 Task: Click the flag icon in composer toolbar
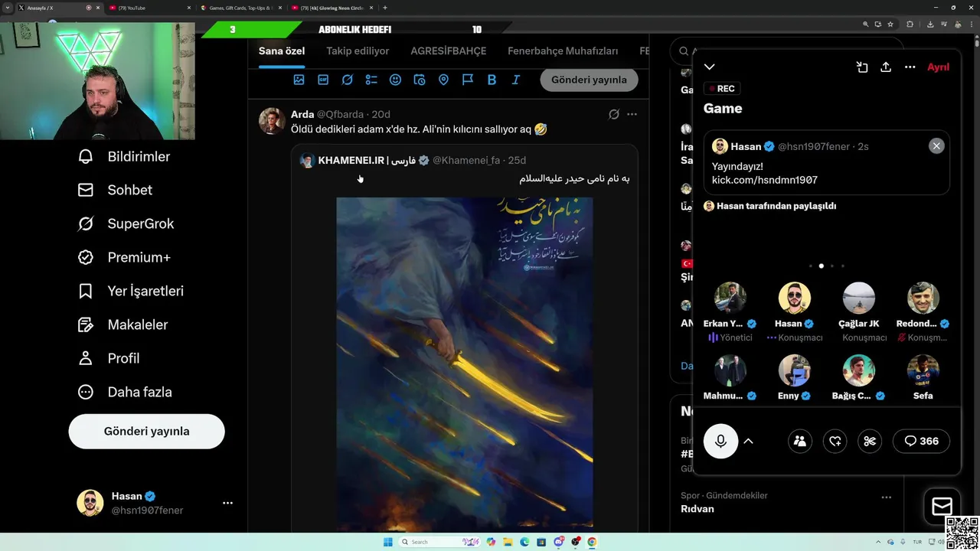[468, 80]
